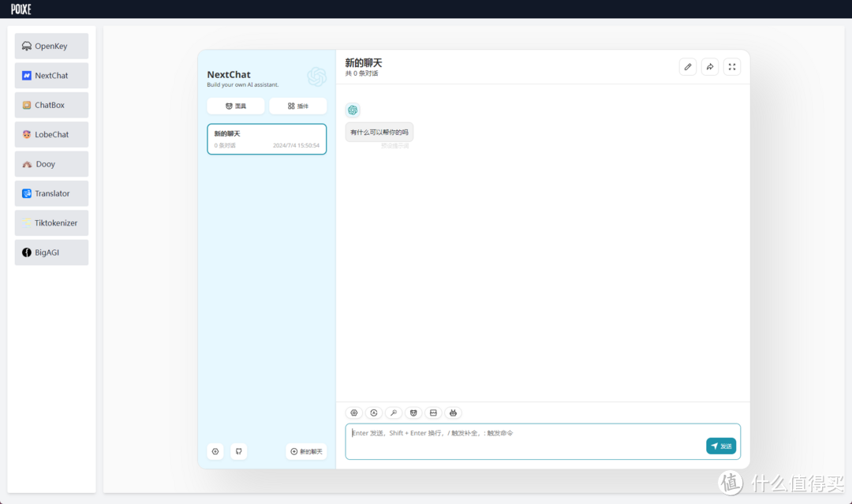The height and width of the screenshot is (504, 852).
Task: Click the edit pencil icon in the chat header
Action: click(x=687, y=66)
